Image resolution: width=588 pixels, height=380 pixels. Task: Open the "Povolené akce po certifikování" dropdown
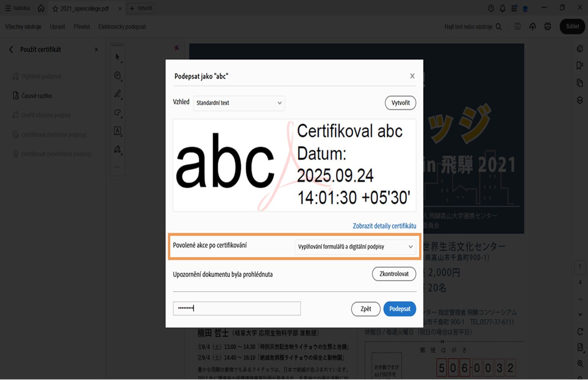[x=355, y=247]
